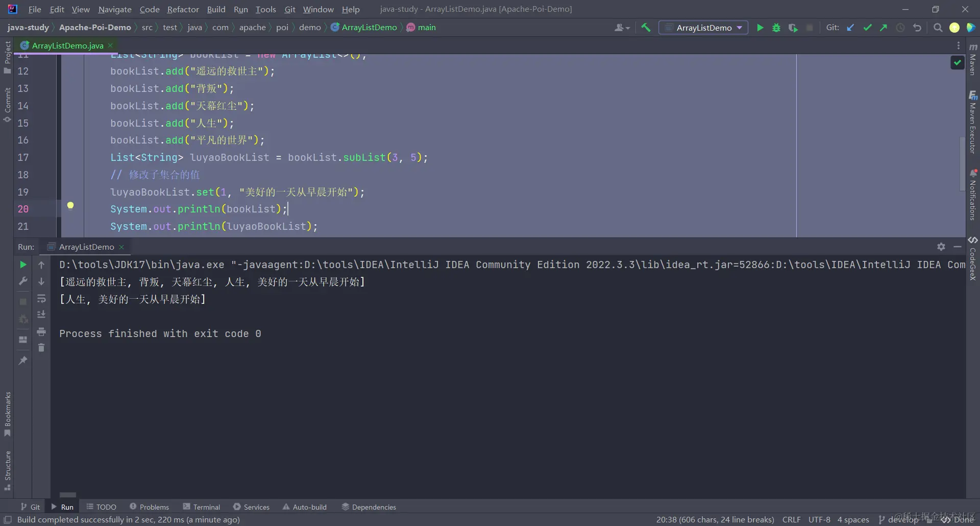Open the TODO tool window
Viewport: 980px width, 526px height.
pos(101,507)
